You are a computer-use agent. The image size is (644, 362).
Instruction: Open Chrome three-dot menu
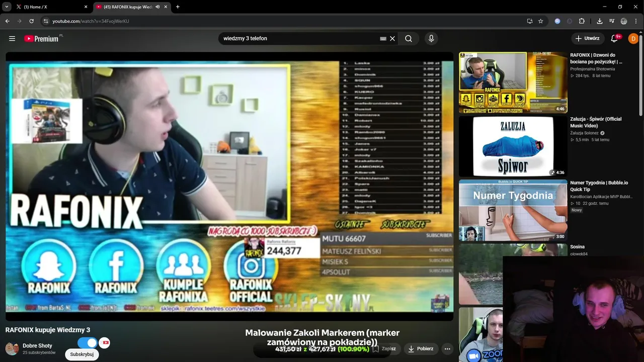coord(636,21)
